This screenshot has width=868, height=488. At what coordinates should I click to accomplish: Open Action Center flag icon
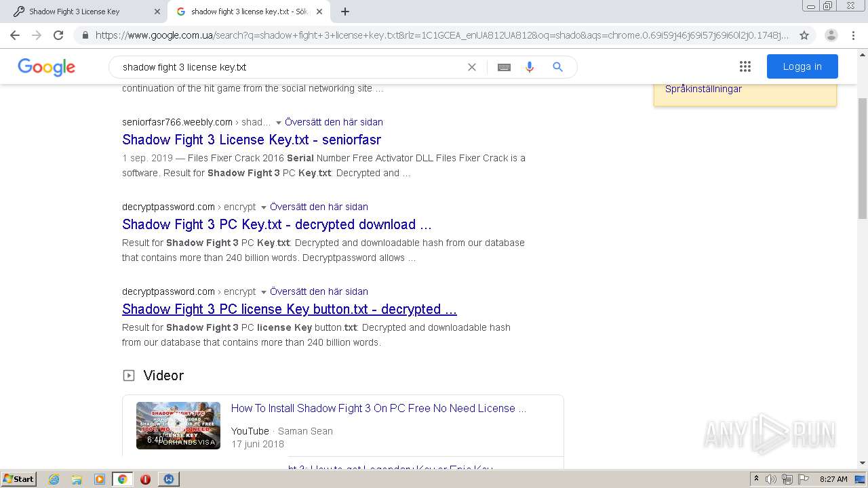pos(803,479)
